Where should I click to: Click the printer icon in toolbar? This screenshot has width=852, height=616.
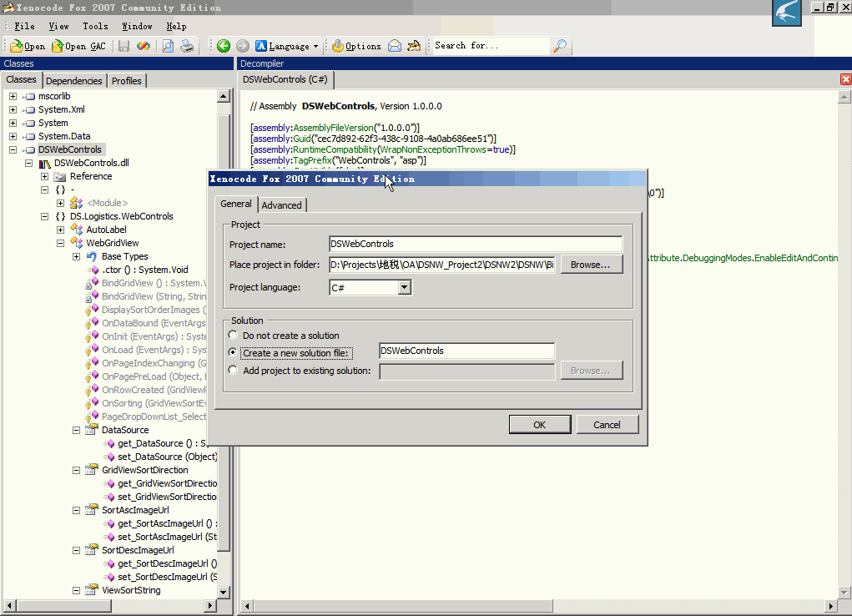(x=187, y=46)
